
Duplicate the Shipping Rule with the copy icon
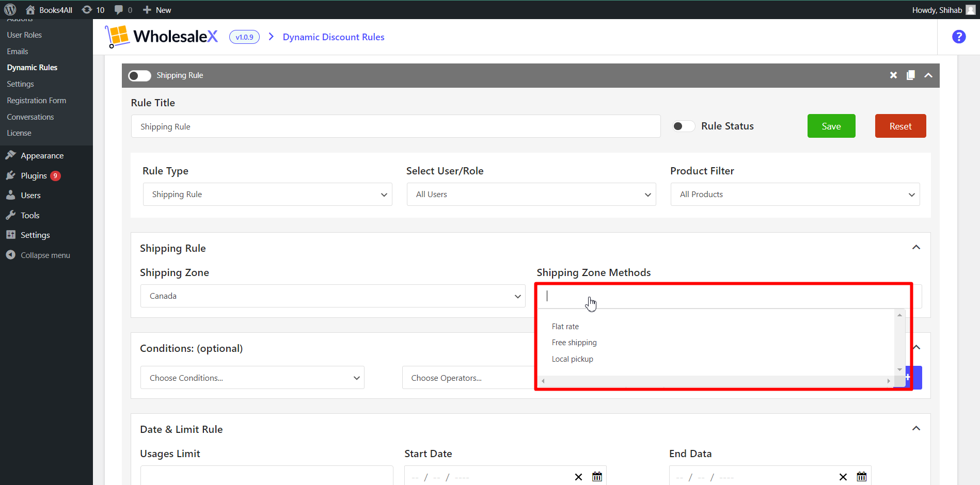coord(911,75)
